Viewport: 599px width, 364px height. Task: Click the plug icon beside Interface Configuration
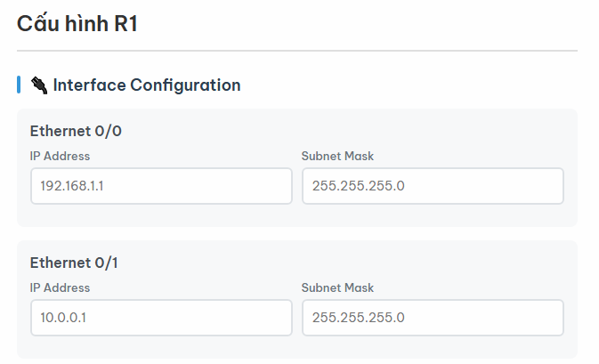click(38, 85)
